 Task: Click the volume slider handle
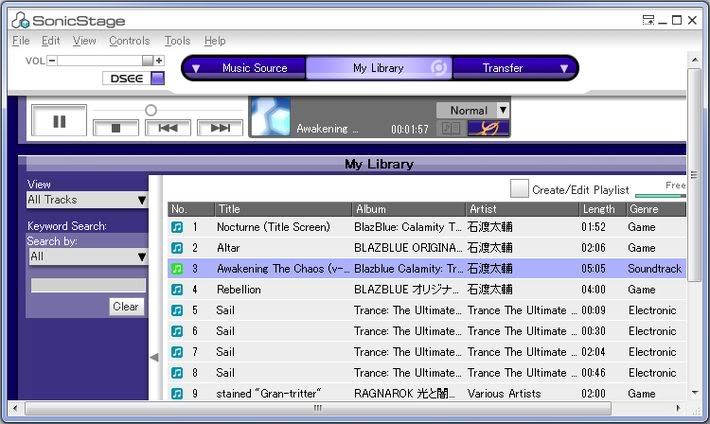tap(148, 60)
